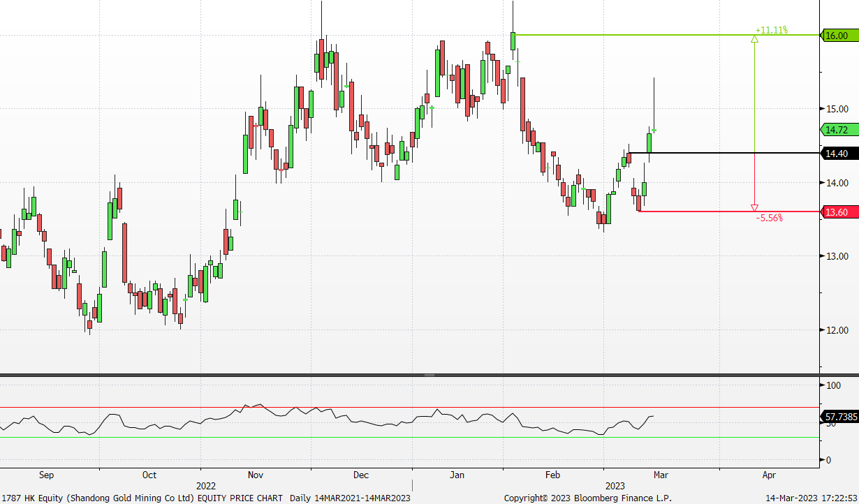The width and height of the screenshot is (859, 504).
Task: Click the 15.00 price axis label
Action: 838,109
